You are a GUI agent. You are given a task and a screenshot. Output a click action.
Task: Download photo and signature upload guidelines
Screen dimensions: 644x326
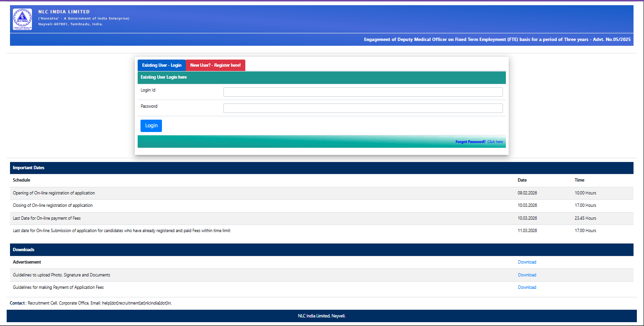coord(527,275)
